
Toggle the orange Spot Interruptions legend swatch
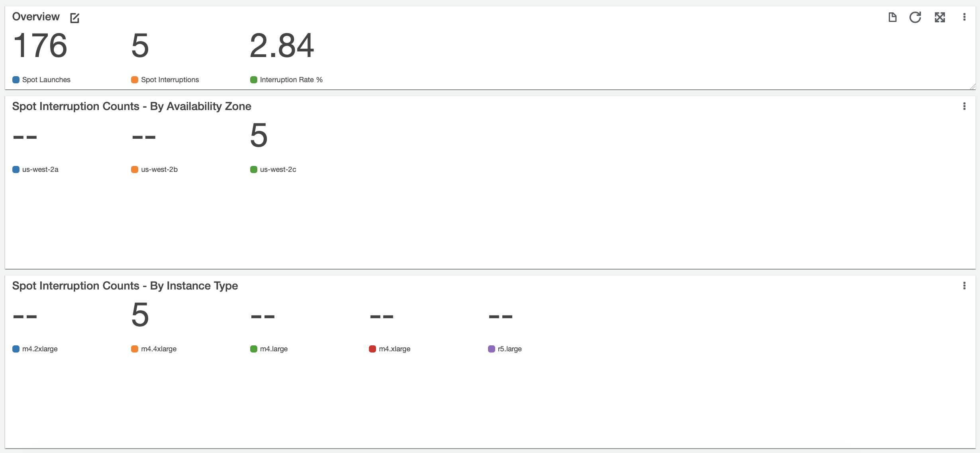tap(135, 80)
